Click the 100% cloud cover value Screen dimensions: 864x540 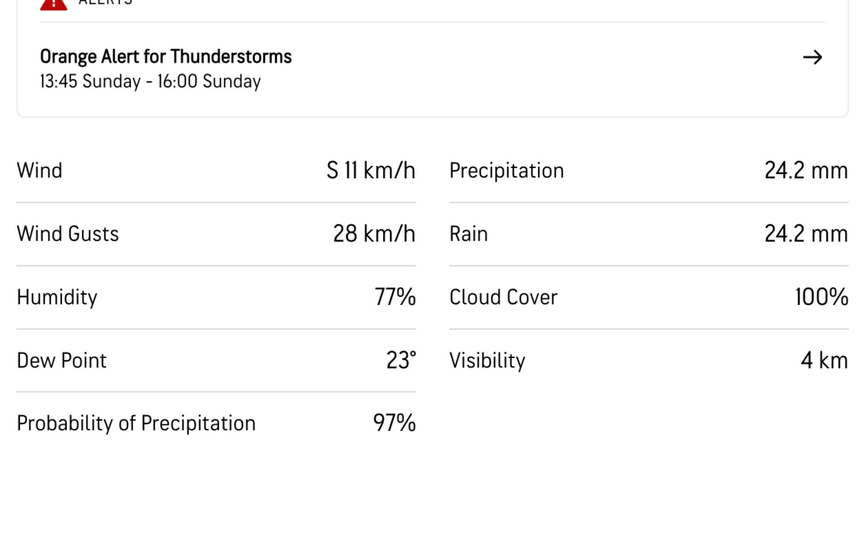pos(822,297)
